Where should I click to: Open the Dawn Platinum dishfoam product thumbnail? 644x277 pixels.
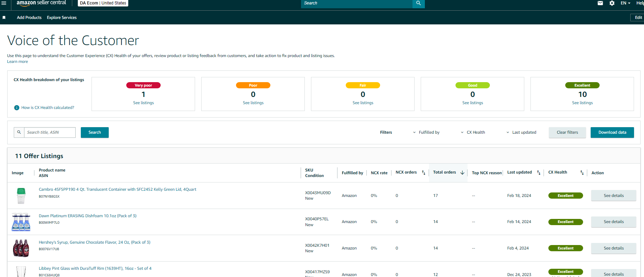(x=21, y=222)
